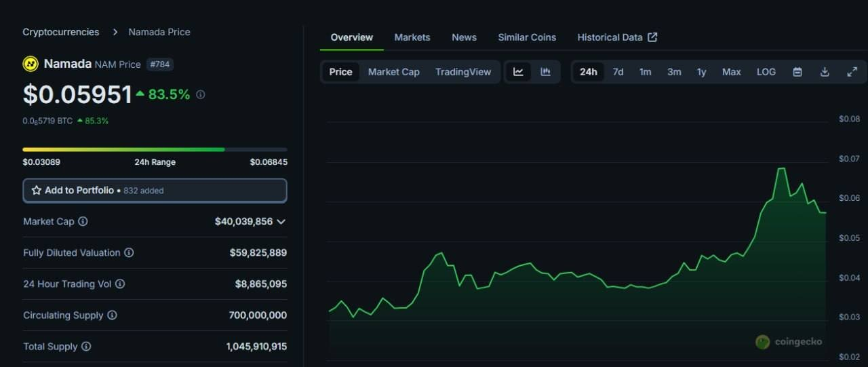Open the calendar date range picker
Image resolution: width=868 pixels, height=367 pixels.
tap(797, 72)
